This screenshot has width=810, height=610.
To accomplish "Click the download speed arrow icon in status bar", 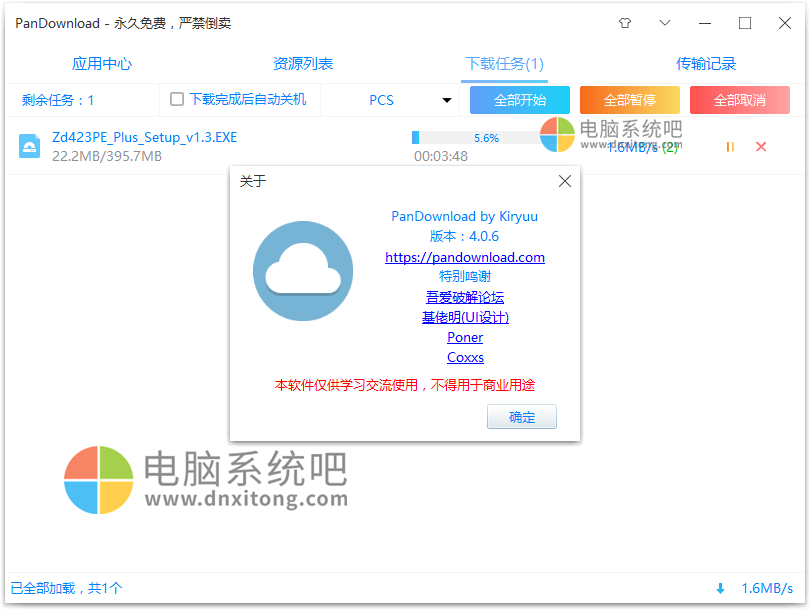I will [721, 588].
